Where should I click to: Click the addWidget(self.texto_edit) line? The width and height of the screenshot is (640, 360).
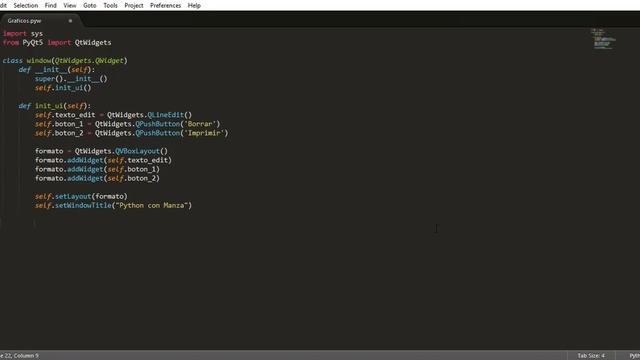pos(103,160)
